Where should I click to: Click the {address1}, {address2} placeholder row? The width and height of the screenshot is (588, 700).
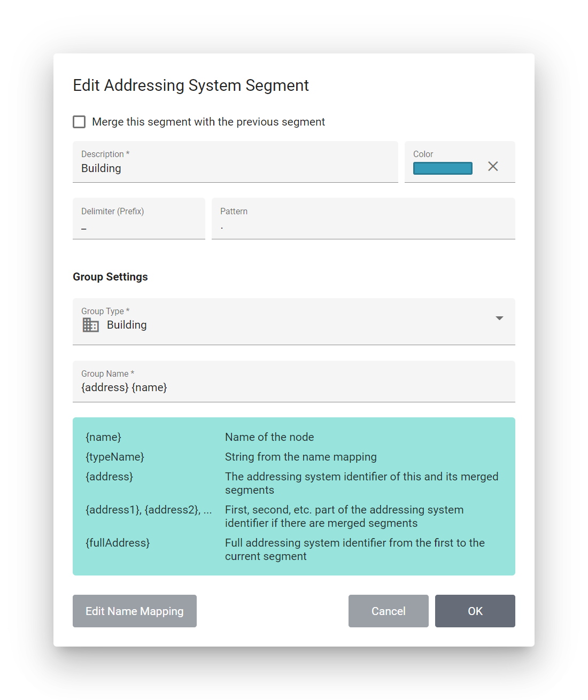149,510
